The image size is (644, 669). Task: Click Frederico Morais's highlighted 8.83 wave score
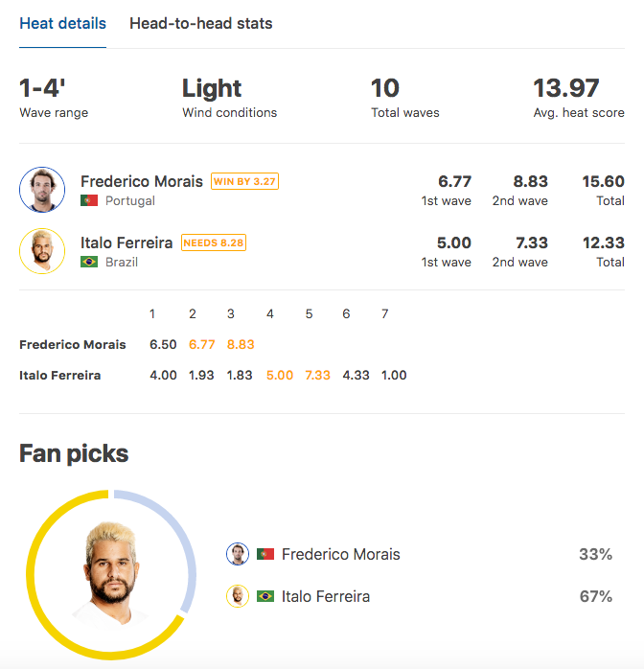(241, 344)
